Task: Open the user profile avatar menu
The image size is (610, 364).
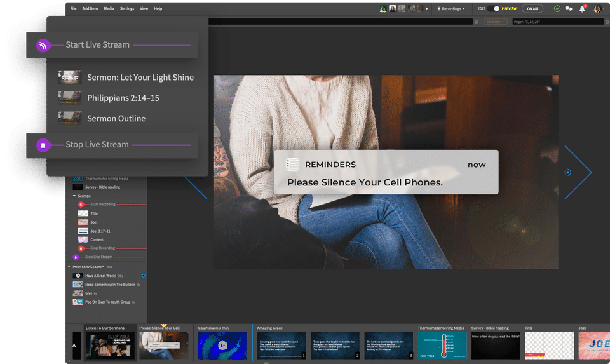Action: [x=598, y=8]
